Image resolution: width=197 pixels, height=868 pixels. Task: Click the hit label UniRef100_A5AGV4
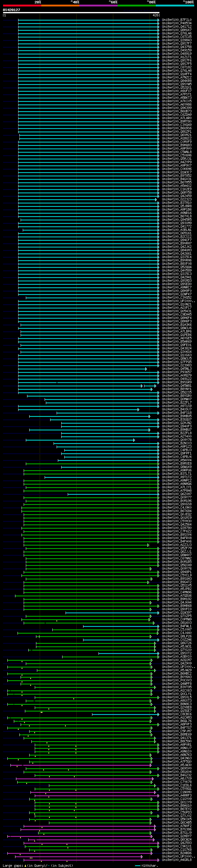point(177,460)
